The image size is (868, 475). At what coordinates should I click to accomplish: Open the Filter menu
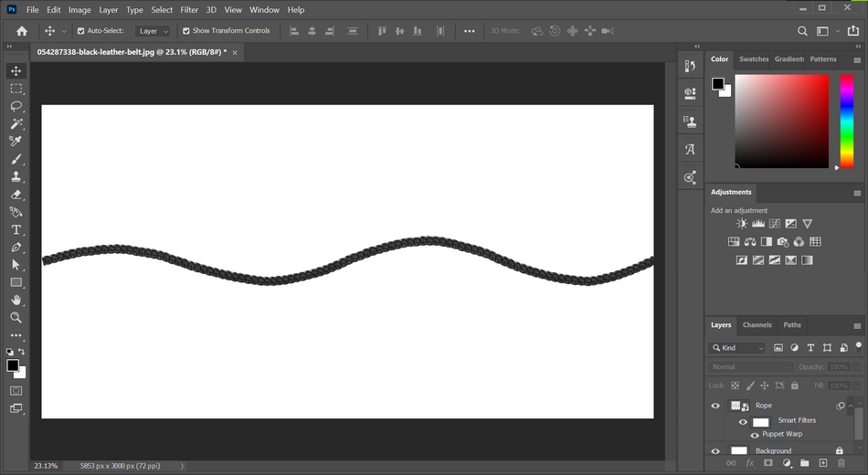click(x=189, y=9)
